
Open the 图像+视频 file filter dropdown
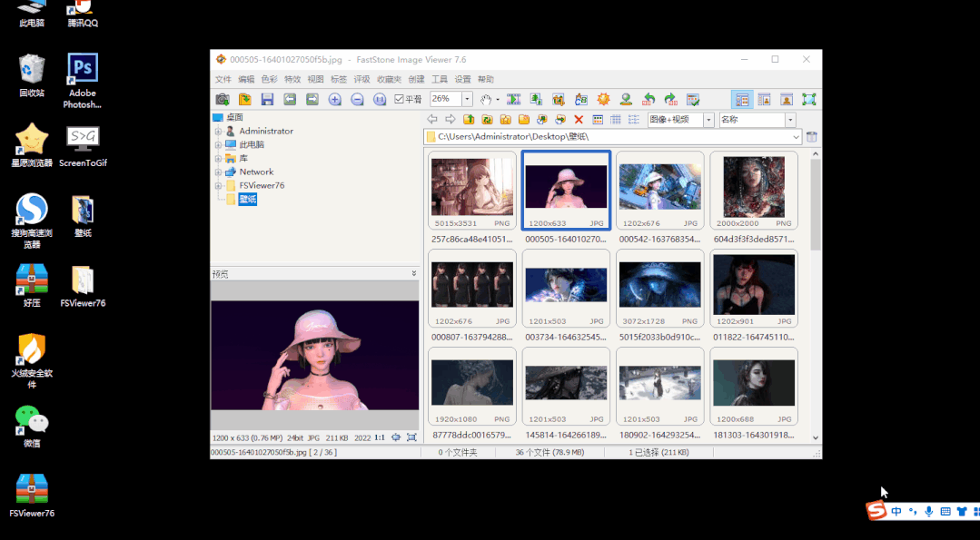pyautogui.click(x=708, y=120)
